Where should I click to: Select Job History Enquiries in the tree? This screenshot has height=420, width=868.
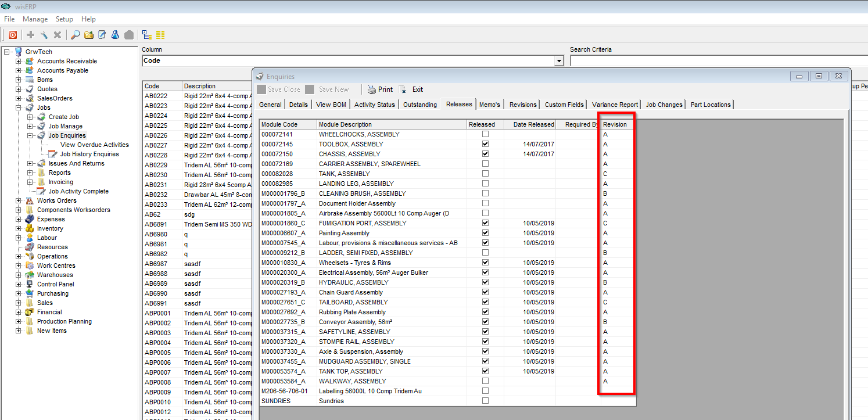(89, 154)
